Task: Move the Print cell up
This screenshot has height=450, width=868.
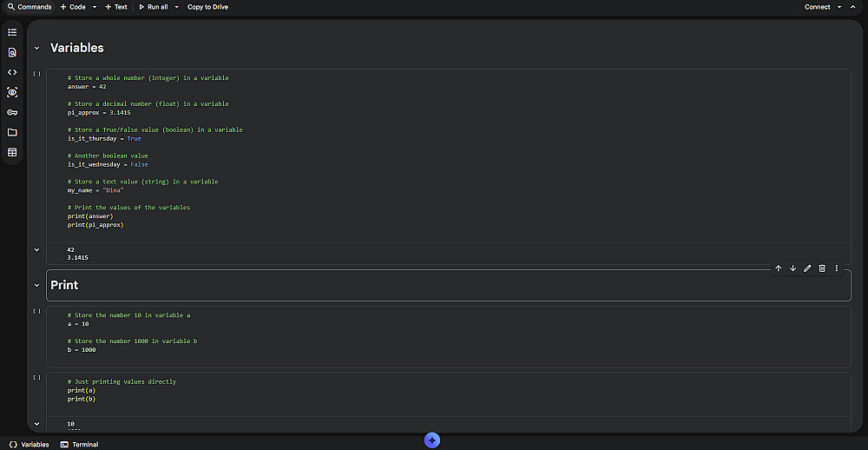Action: click(779, 268)
